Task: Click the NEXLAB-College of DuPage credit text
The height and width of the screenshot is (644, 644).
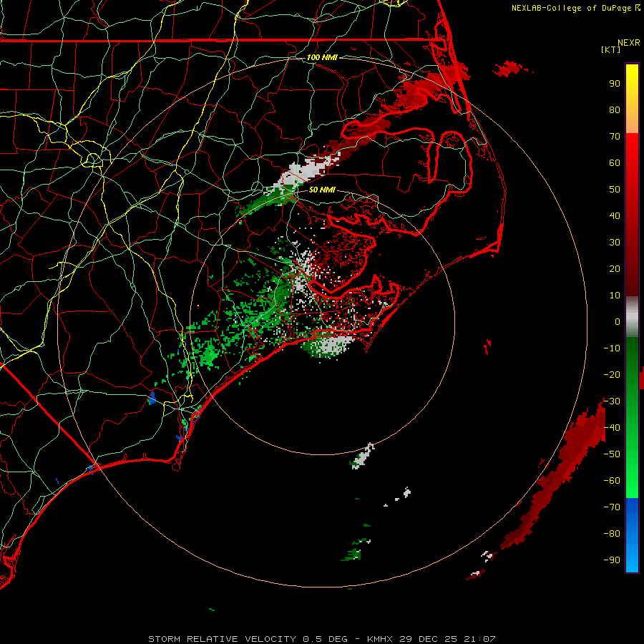Action: click(x=572, y=8)
